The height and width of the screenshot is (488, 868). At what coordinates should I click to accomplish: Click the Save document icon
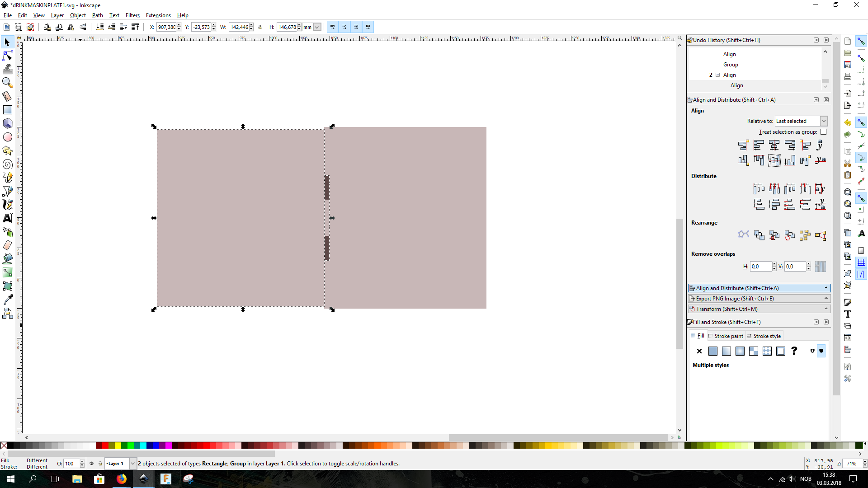pos(848,65)
